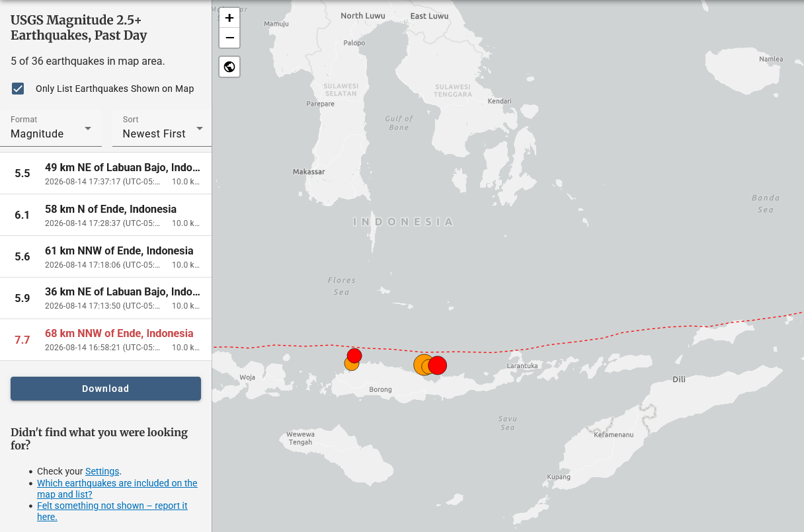Click the Mamuju label on the map

point(276,24)
